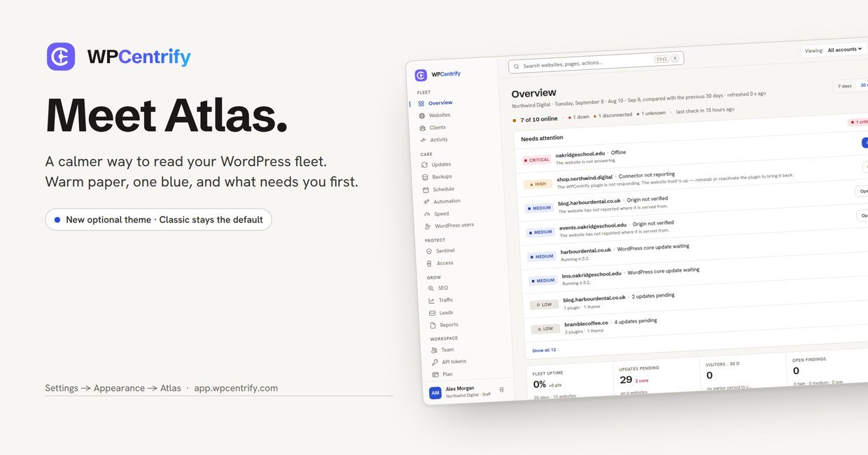Click the Automation sparkle icon

(427, 202)
